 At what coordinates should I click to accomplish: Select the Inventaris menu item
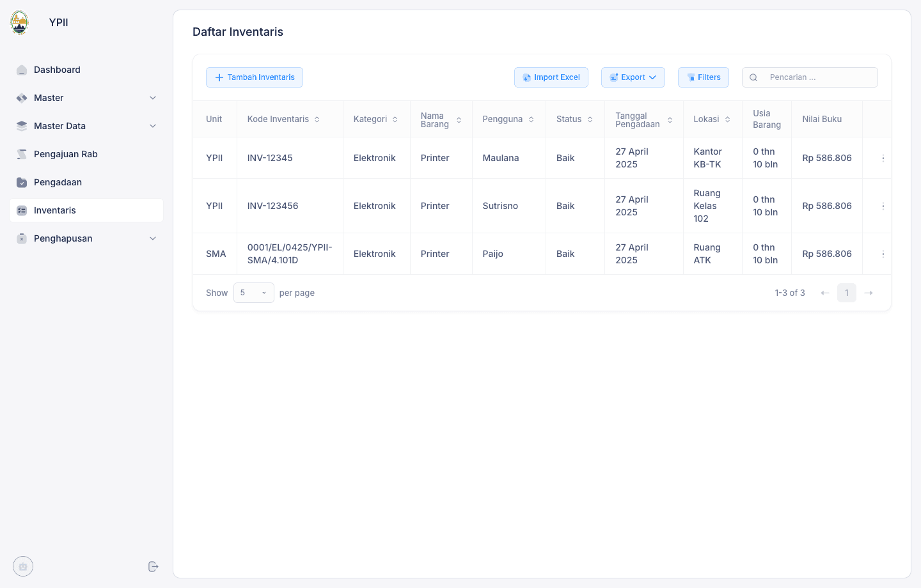point(86,210)
